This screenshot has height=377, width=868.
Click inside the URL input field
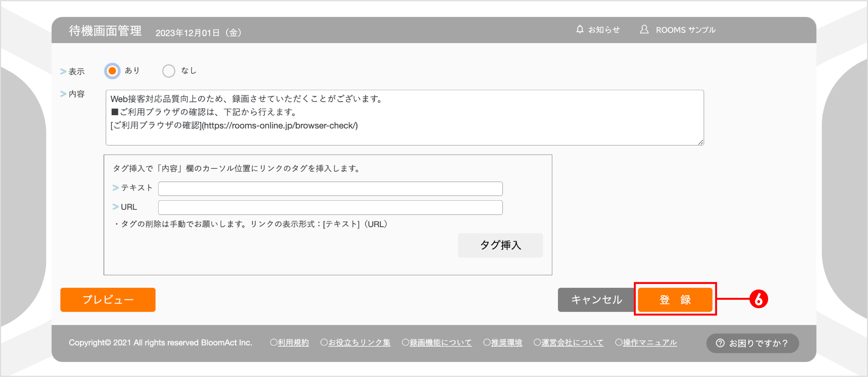pos(330,207)
